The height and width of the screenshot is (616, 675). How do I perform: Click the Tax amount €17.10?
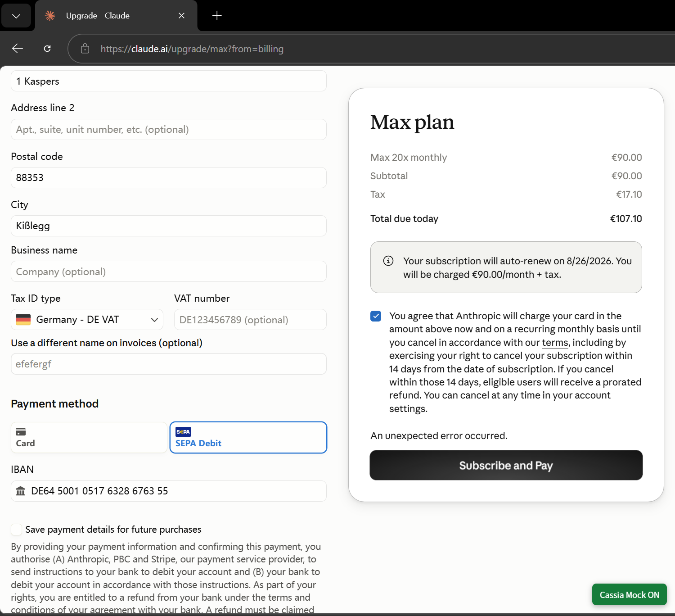(x=629, y=195)
